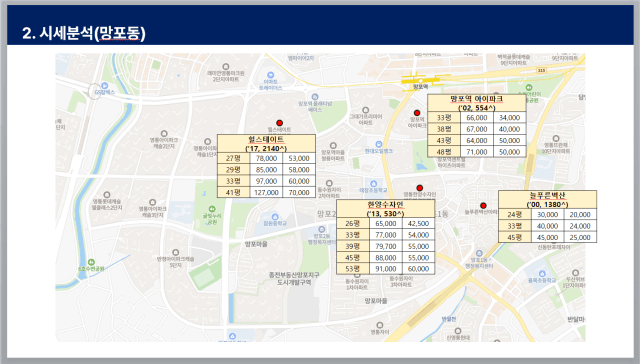Click the 71,000 cell in 아이파크 table

point(477,152)
